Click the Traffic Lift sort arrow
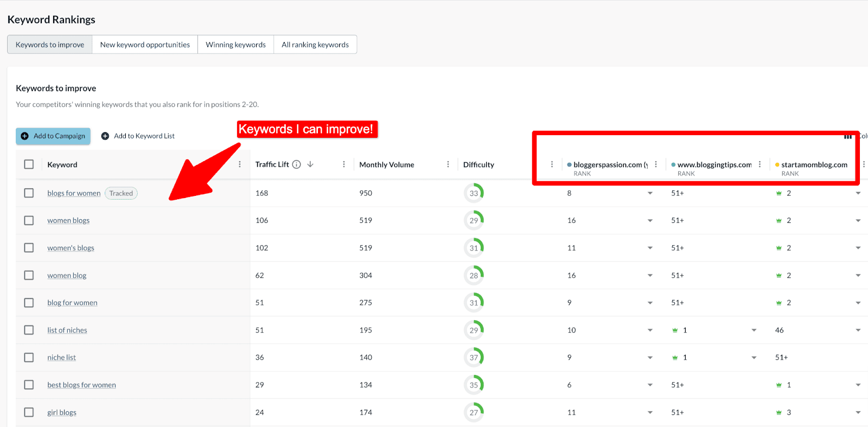 tap(310, 164)
